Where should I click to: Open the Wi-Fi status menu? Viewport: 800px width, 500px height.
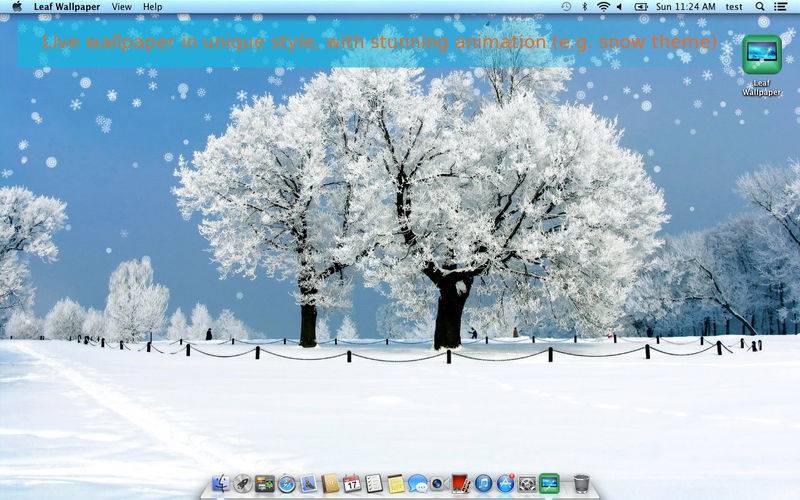tap(603, 7)
